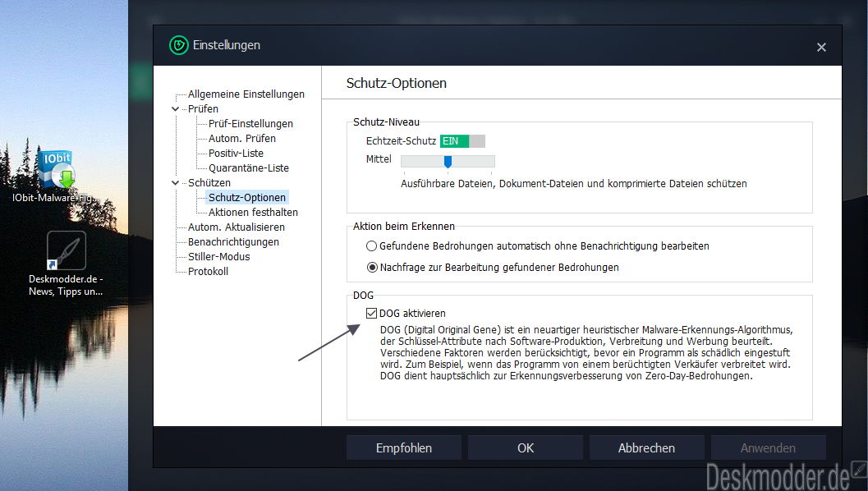The width and height of the screenshot is (868, 491).
Task: Adjust the Mittel protection level slider
Action: 448,161
